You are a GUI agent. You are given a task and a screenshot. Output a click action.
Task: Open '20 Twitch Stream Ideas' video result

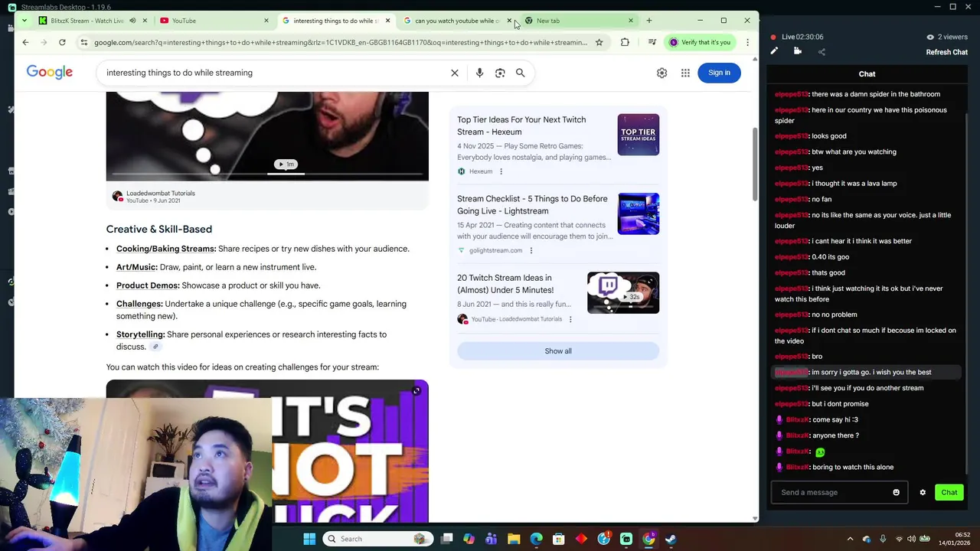click(x=505, y=284)
